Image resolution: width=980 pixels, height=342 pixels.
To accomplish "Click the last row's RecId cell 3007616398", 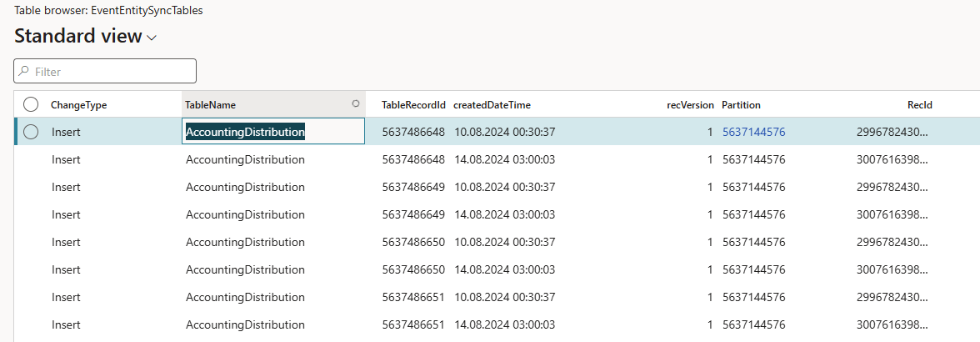I will point(891,324).
